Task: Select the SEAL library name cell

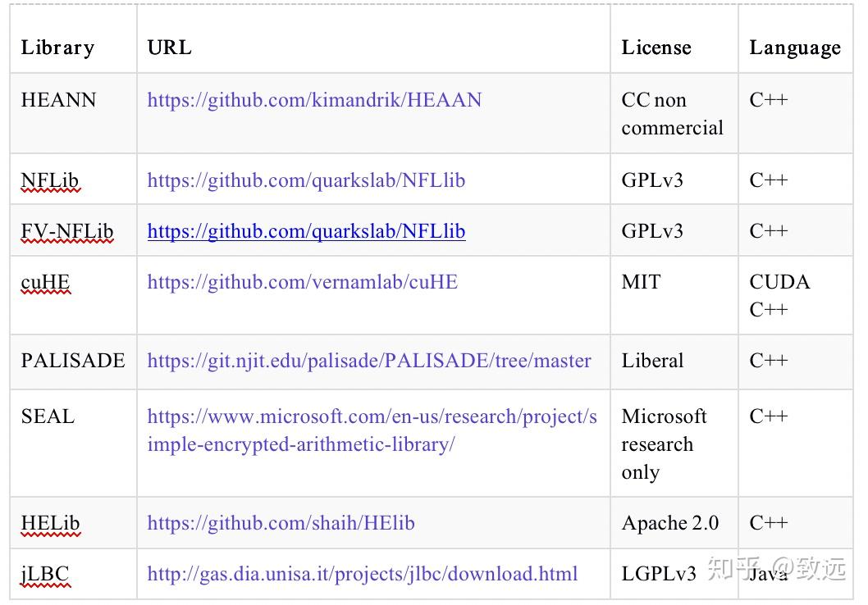Action: (x=48, y=416)
